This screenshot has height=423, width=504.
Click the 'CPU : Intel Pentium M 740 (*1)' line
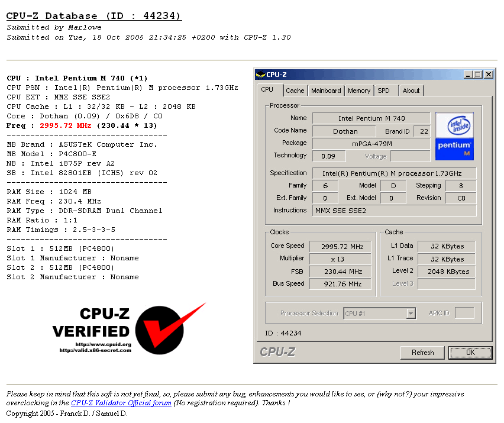(x=77, y=78)
